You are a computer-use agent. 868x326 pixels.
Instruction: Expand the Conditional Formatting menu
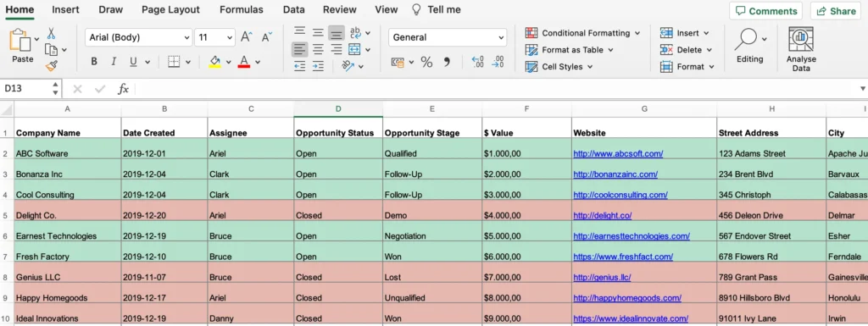[x=582, y=33]
